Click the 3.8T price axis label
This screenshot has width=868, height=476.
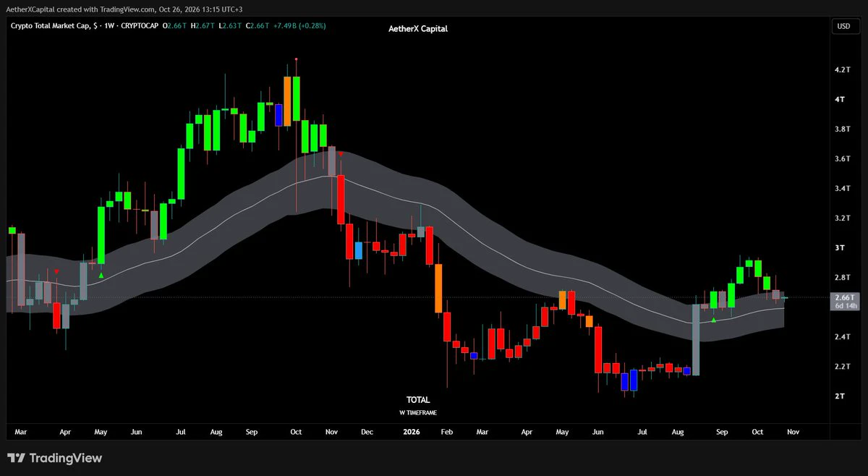pyautogui.click(x=841, y=129)
